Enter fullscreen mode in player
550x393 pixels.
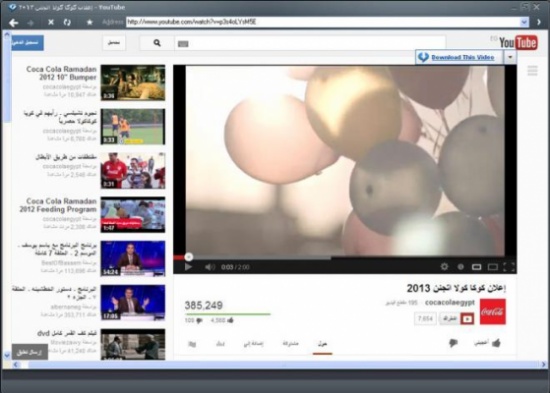pyautogui.click(x=509, y=267)
